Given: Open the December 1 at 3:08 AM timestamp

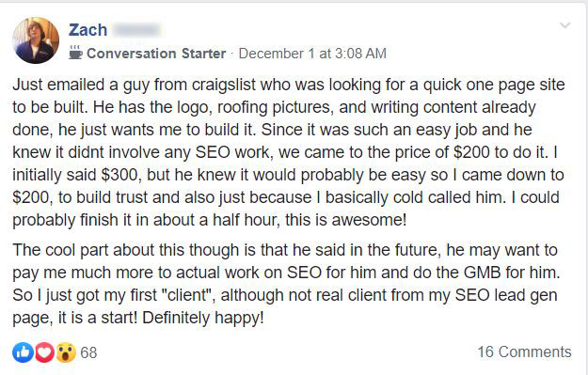Looking at the screenshot, I should [312, 54].
